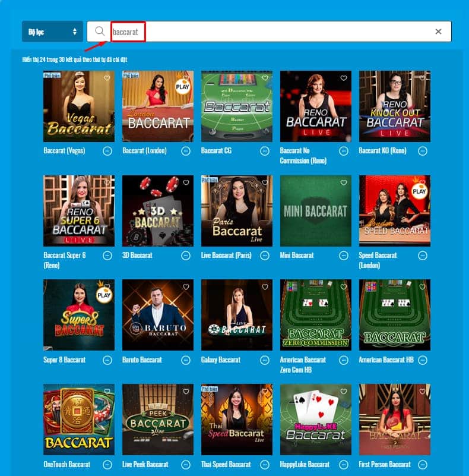Viewport: 469px width, 476px height.
Task: Open the Vegas Baccarat game thumbnail
Action: [x=79, y=106]
